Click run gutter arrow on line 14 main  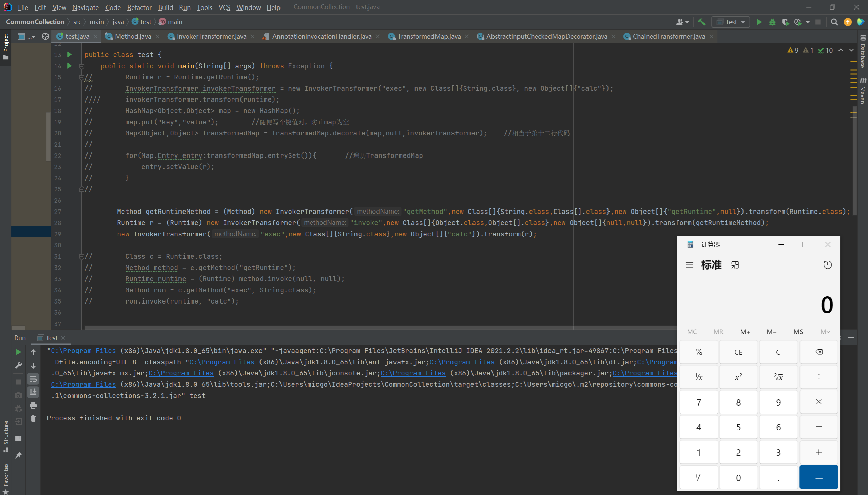(70, 66)
